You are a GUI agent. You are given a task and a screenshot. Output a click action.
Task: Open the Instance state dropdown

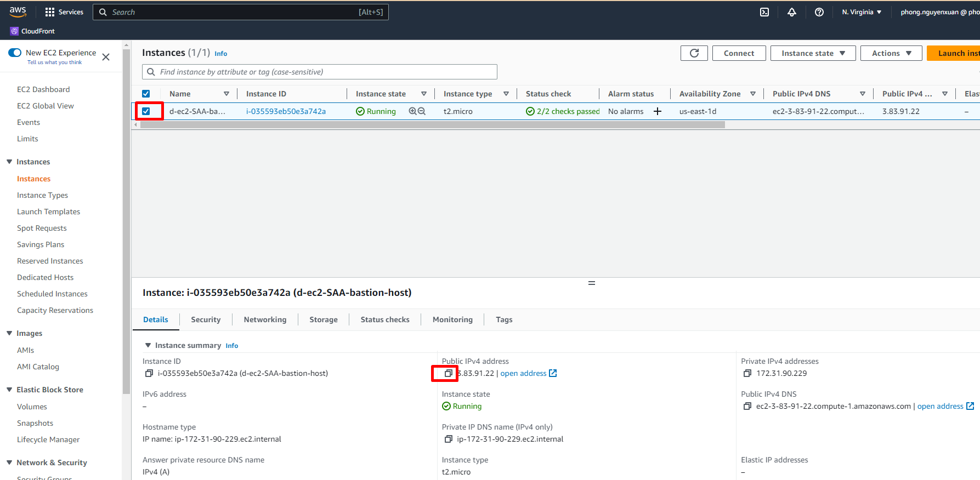[x=813, y=53]
